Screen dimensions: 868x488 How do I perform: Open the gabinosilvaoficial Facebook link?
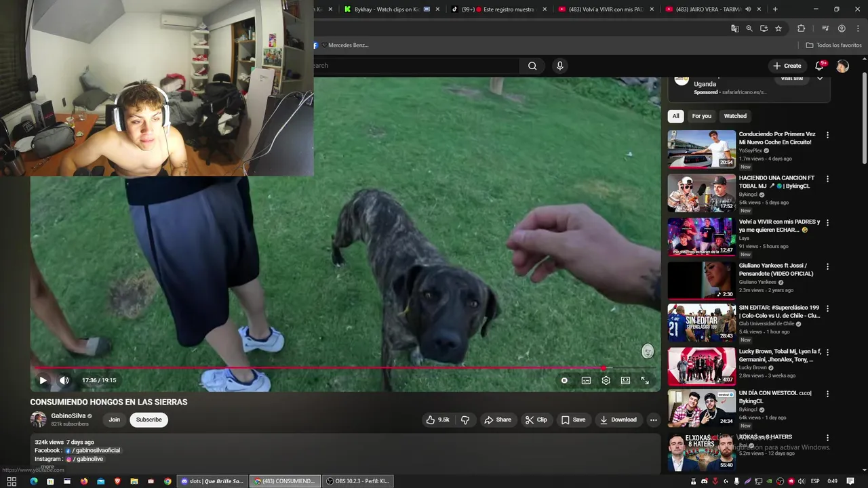point(92,450)
